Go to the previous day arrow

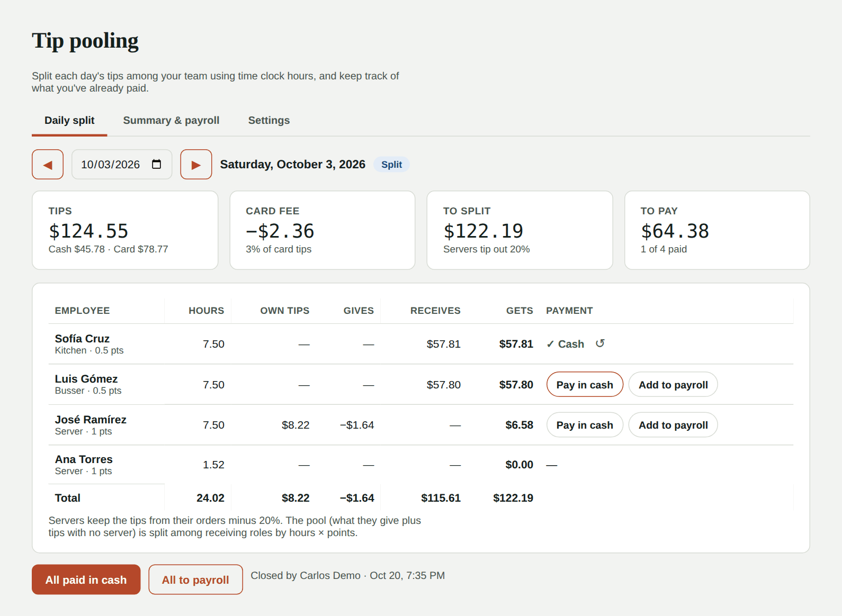coord(48,165)
